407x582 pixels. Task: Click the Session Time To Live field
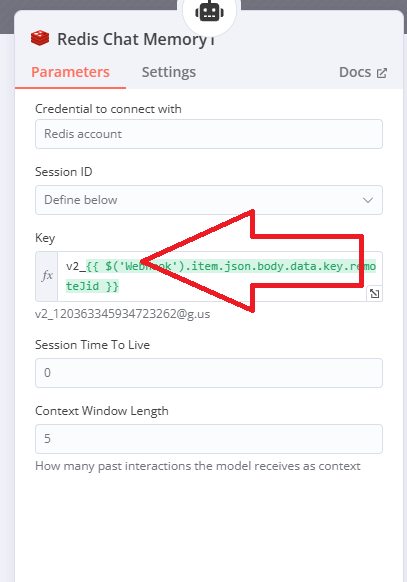click(209, 373)
